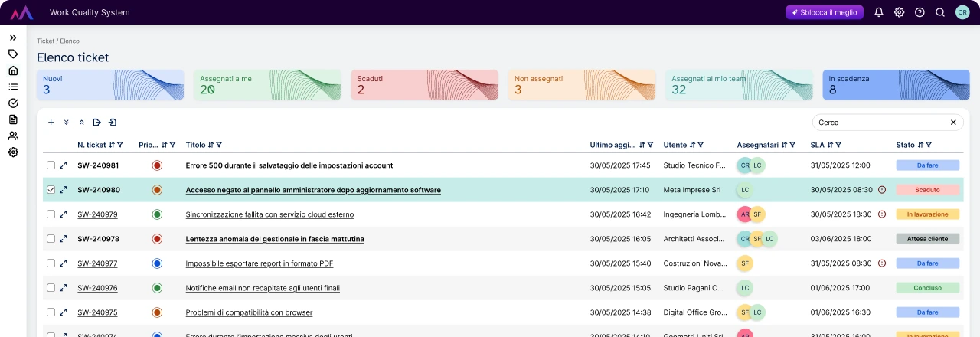Select the Scaduti summary card
The height and width of the screenshot is (337, 980).
(x=425, y=84)
